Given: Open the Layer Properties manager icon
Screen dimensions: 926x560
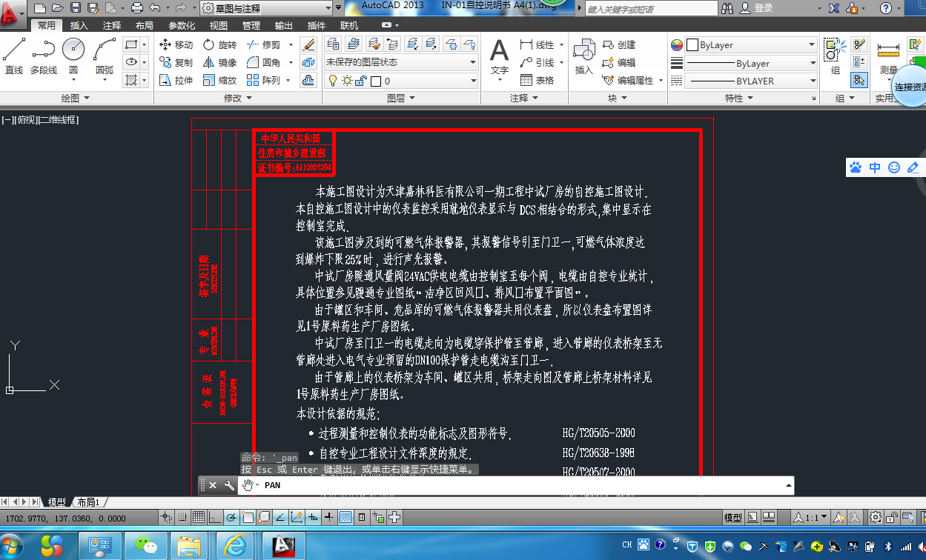Looking at the screenshot, I should tap(334, 44).
